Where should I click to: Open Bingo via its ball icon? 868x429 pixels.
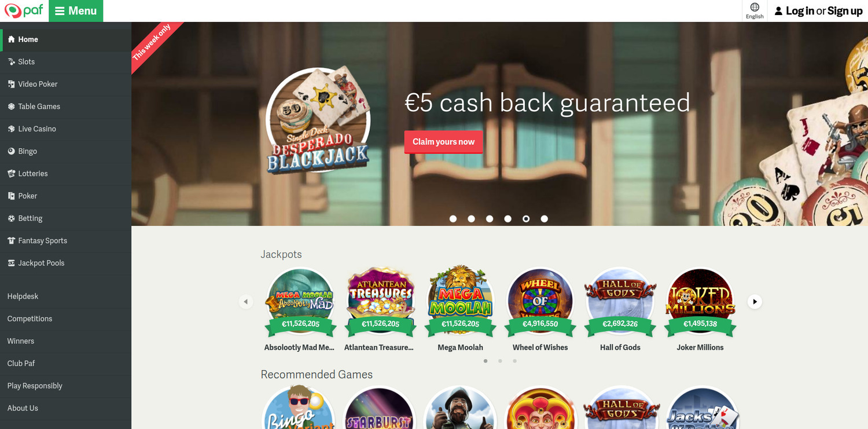point(11,151)
